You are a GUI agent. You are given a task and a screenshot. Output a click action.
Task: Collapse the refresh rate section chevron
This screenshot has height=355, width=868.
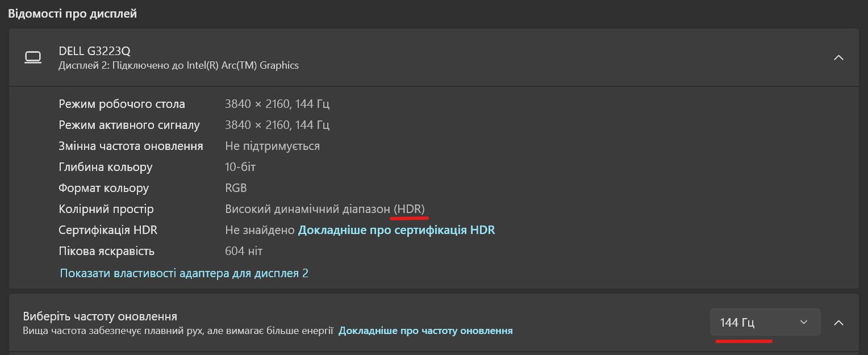pyautogui.click(x=838, y=323)
